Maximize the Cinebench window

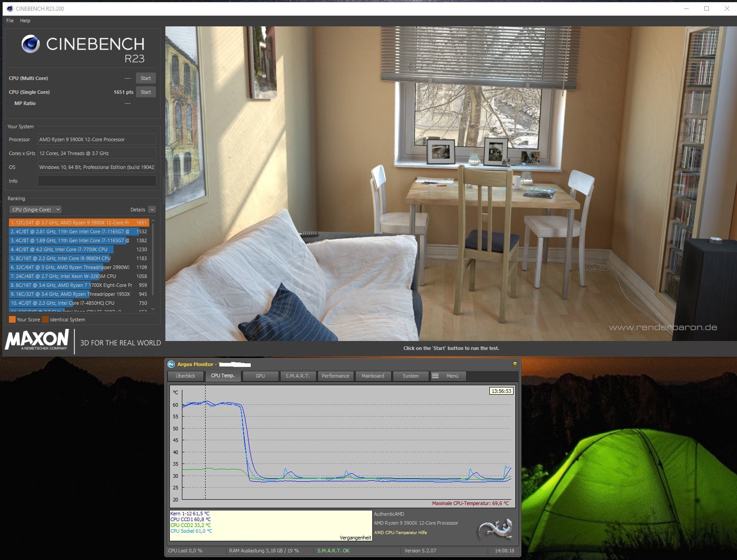707,8
